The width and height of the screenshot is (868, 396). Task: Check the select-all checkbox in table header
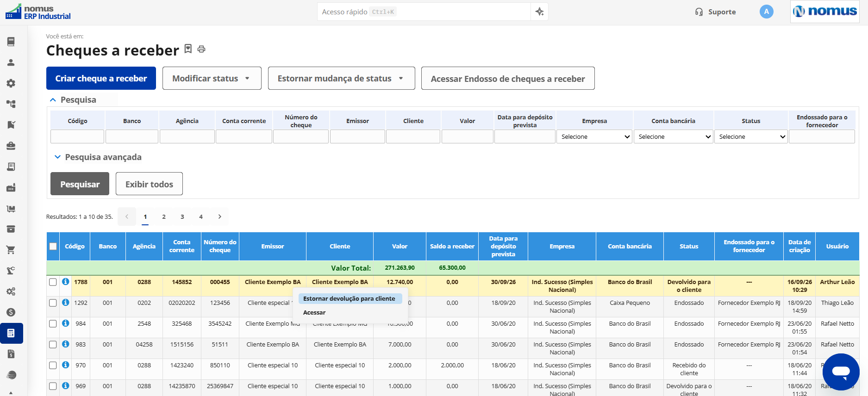[53, 246]
